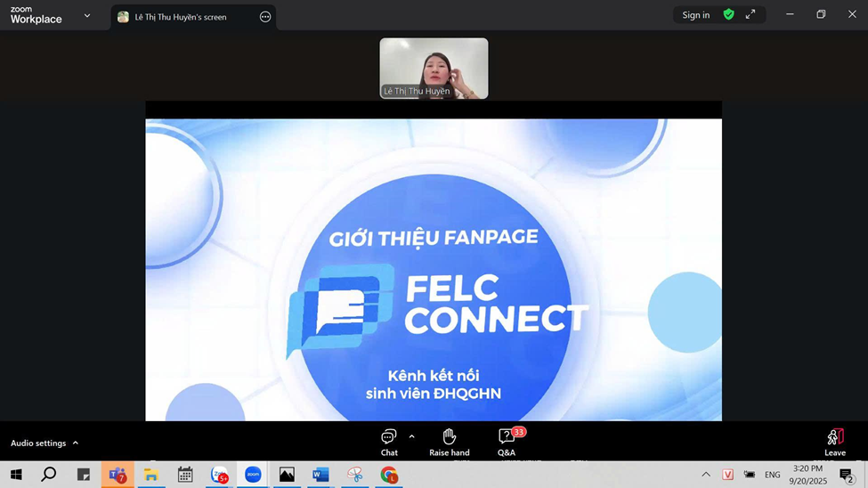Open the Q&A panel

pos(507,443)
